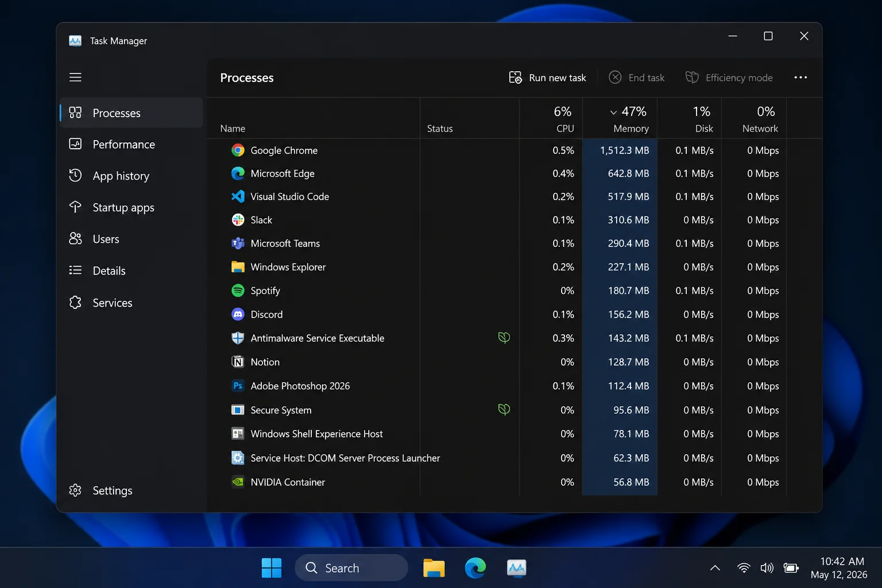
Task: Click the Run new task button
Action: 548,78
